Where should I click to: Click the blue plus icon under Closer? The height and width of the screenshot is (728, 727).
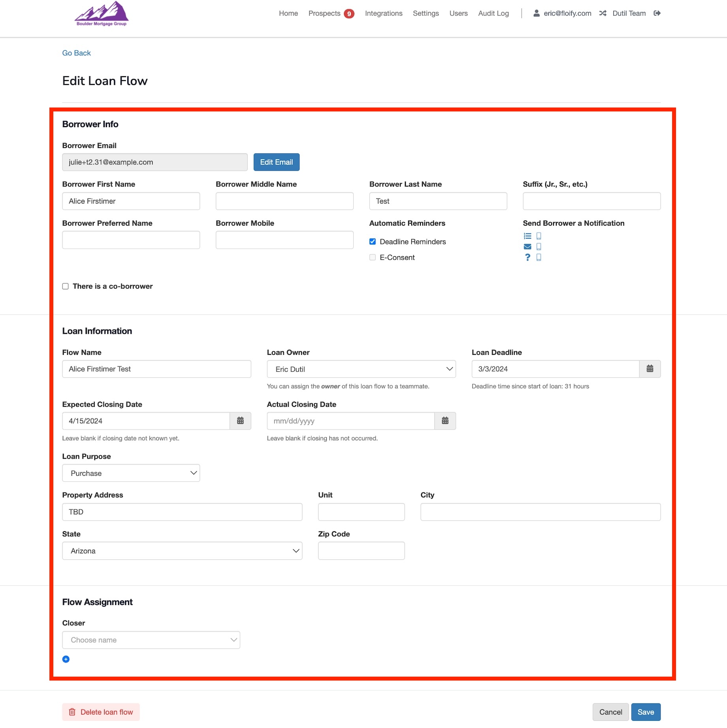coord(66,659)
